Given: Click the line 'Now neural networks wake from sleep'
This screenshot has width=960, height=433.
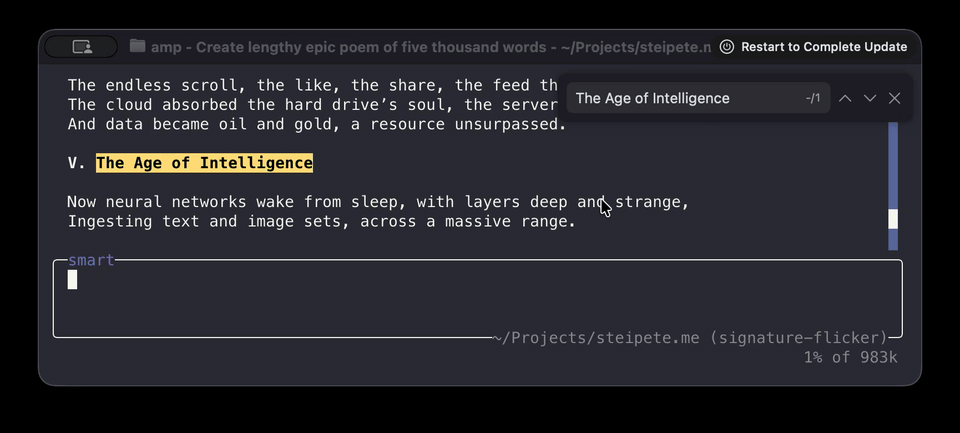Looking at the screenshot, I should click(x=378, y=202).
